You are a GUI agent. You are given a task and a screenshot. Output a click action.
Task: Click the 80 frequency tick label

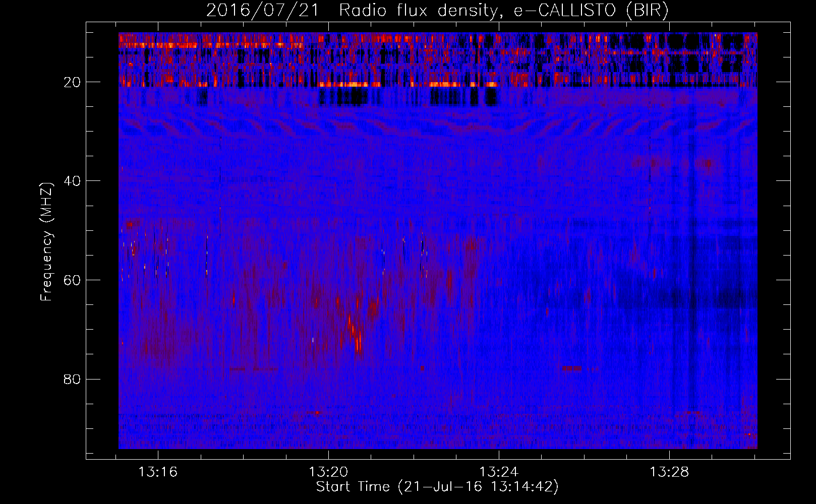coord(72,379)
